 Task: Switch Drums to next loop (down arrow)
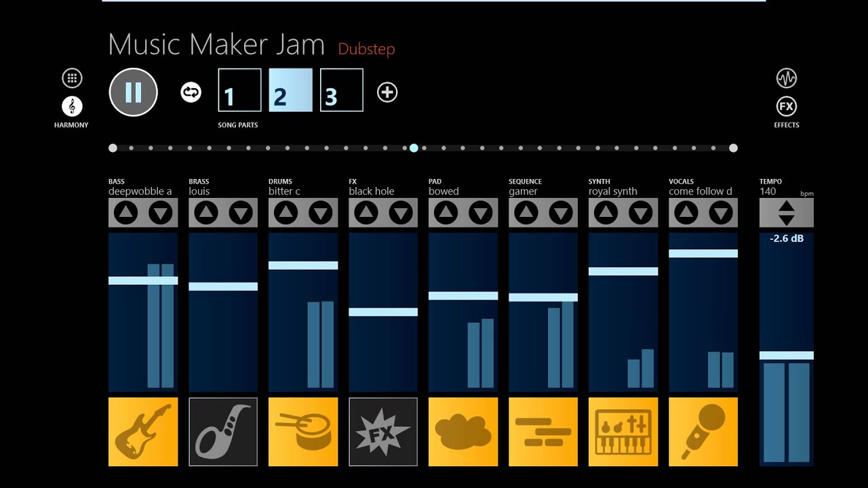321,213
